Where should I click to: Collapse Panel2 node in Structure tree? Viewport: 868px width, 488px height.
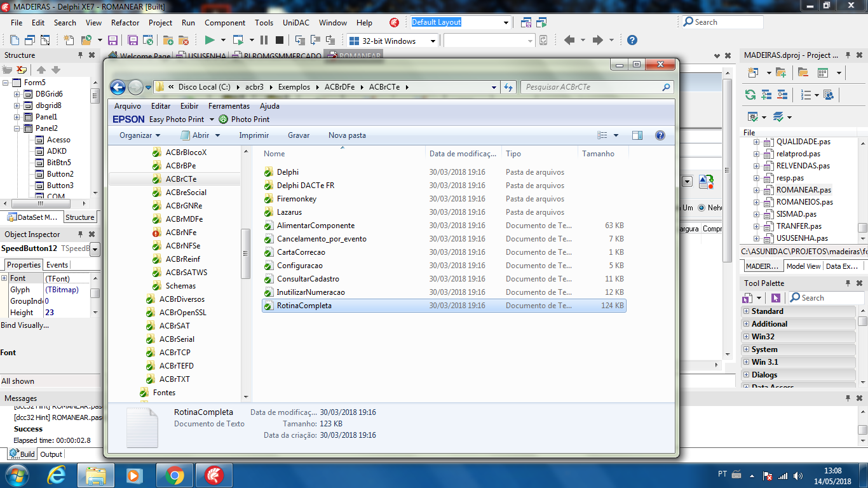[x=17, y=128]
